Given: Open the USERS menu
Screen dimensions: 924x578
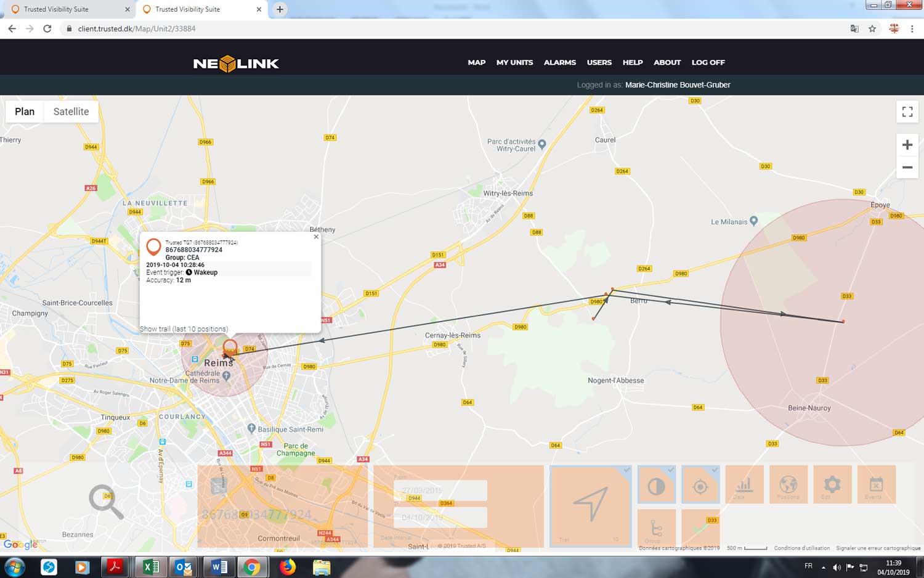Looking at the screenshot, I should (x=599, y=62).
